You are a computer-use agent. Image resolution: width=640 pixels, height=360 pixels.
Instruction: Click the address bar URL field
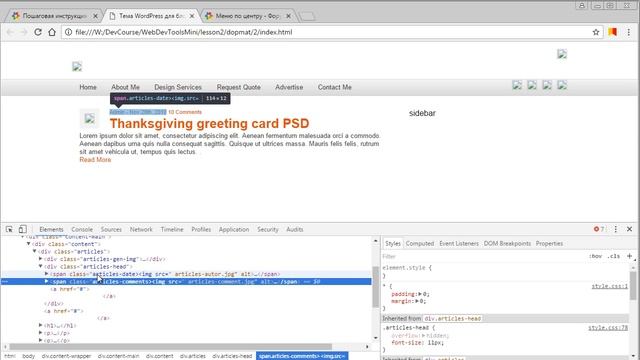(x=331, y=32)
